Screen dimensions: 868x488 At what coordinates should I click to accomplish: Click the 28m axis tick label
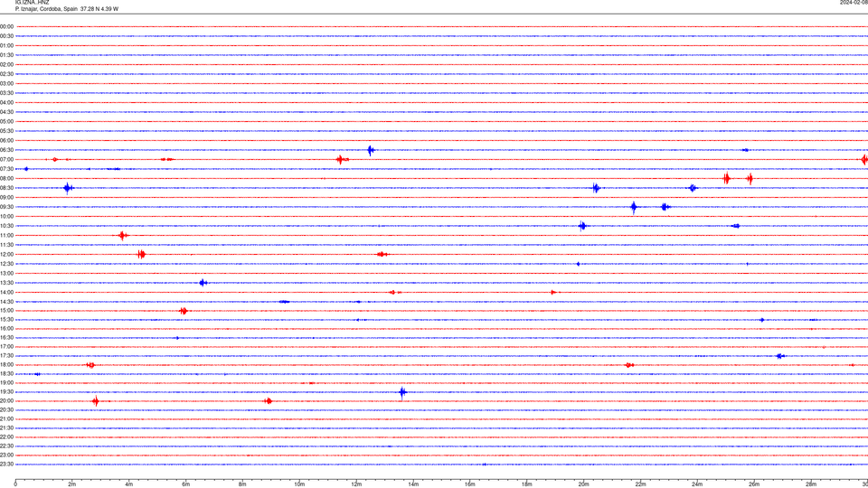pos(811,484)
